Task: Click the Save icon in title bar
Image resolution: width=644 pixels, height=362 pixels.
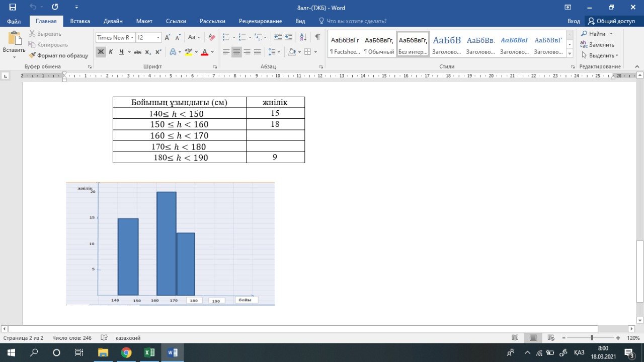Action: click(x=13, y=8)
